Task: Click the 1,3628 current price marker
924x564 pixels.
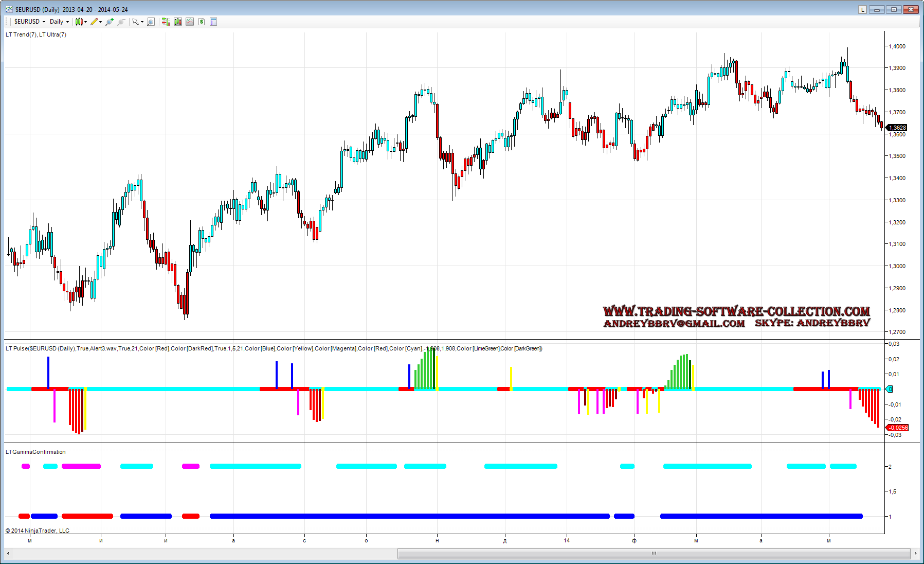Action: click(898, 128)
